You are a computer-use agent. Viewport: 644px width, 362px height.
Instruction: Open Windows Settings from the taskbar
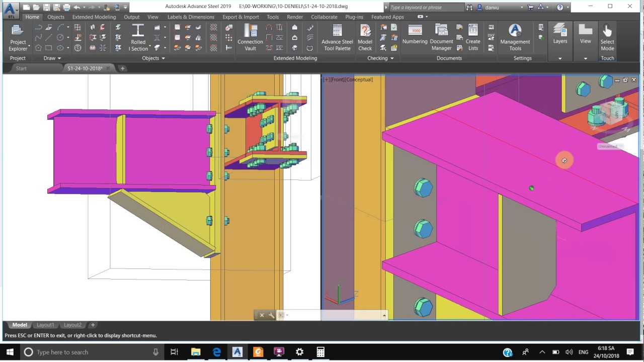(x=300, y=352)
